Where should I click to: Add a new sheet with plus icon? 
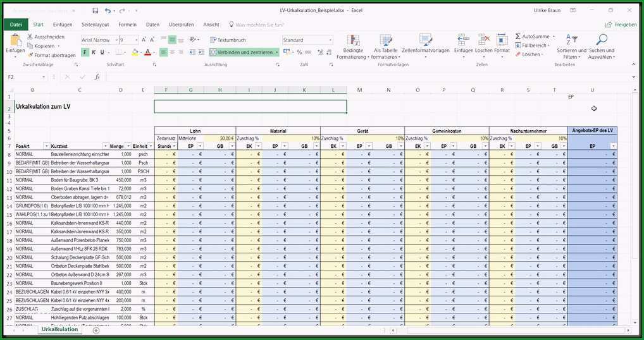[96, 330]
